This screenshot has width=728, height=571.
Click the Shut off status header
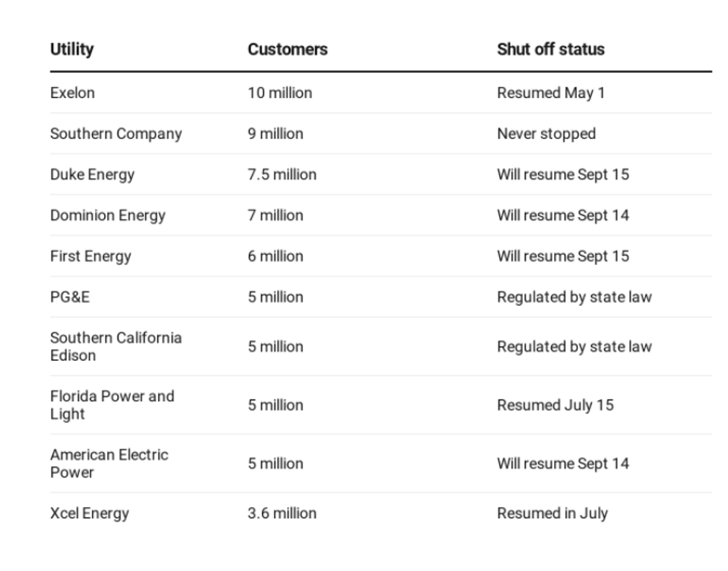[x=550, y=50]
